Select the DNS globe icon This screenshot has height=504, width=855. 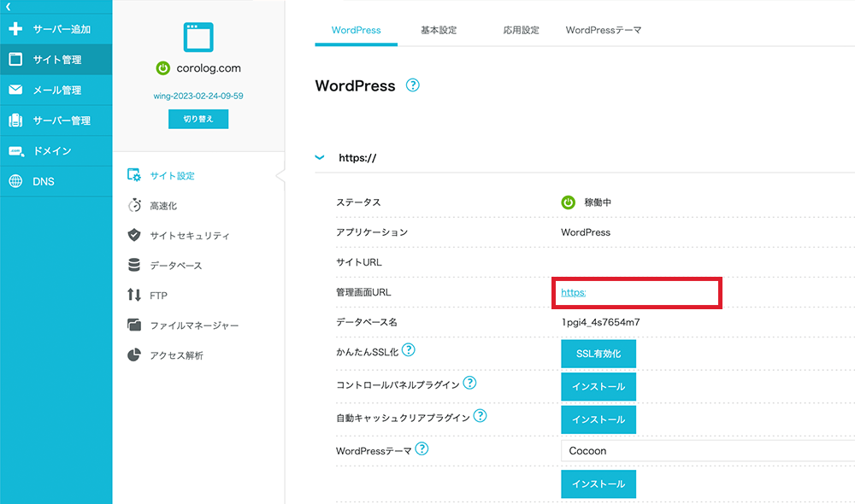[15, 181]
